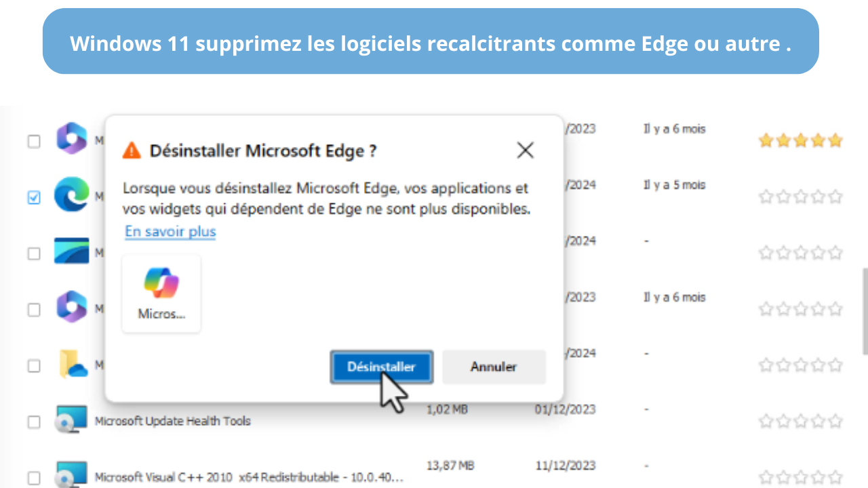Check the first row checkbox
The height and width of the screenshot is (488, 868).
click(34, 142)
